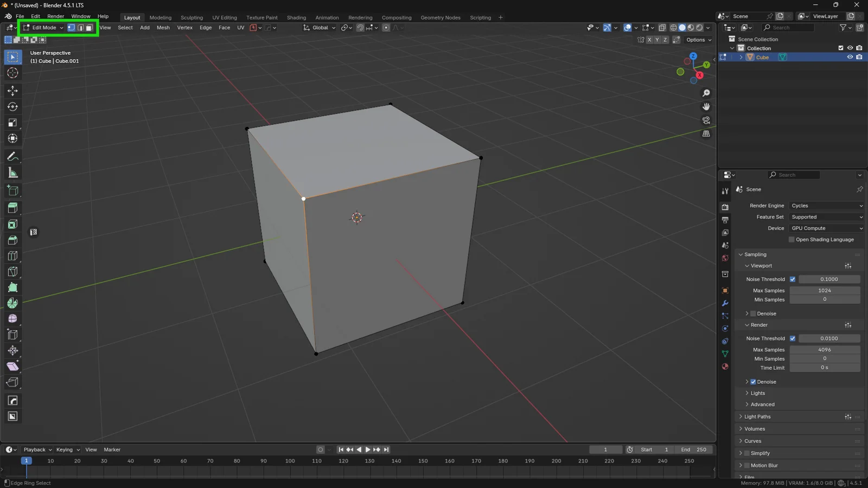Switch to the Sculpting workspace tab
The height and width of the screenshot is (488, 868).
192,17
